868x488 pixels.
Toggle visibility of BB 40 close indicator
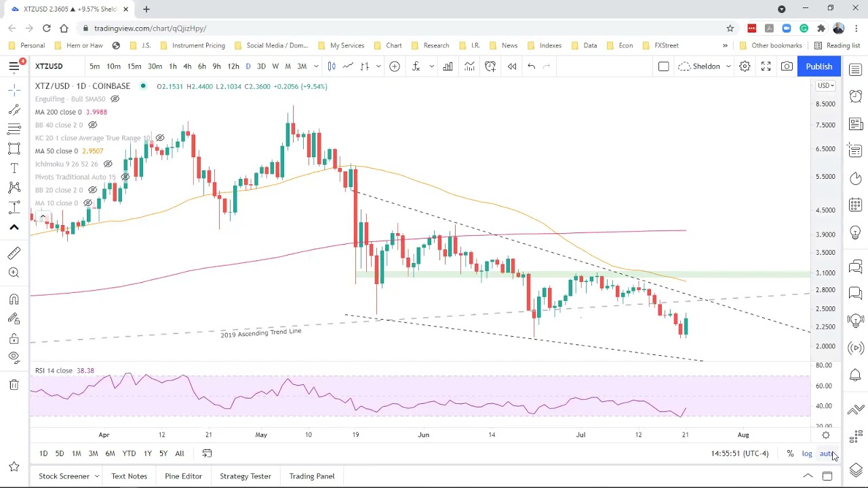93,125
